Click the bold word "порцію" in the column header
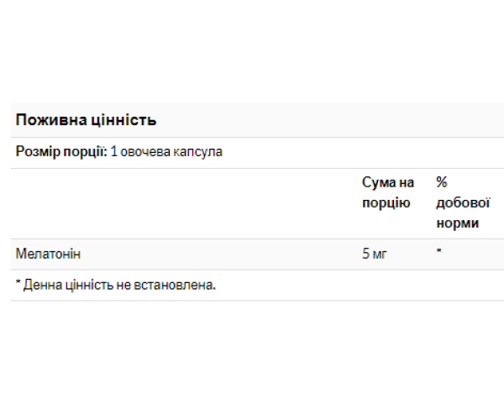504x420 pixels. point(386,202)
